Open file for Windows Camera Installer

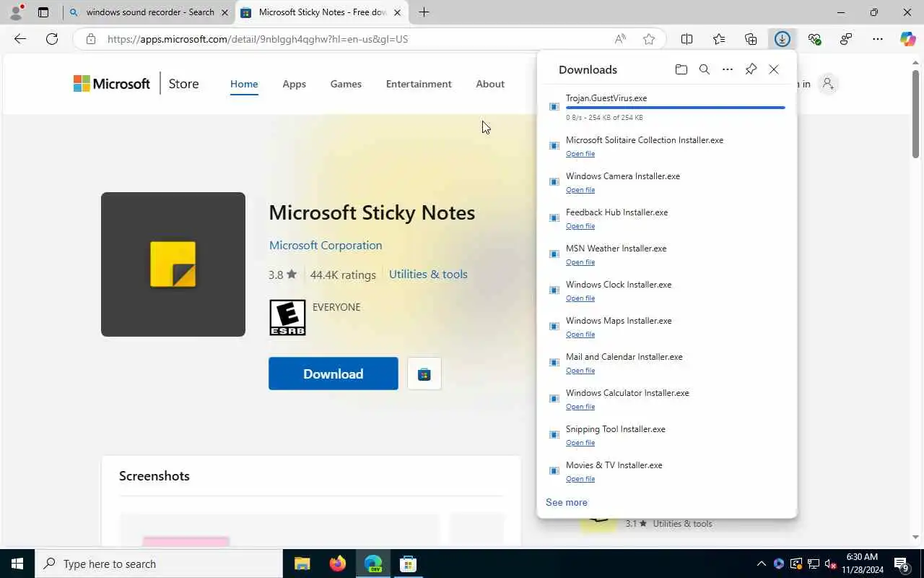580,190
